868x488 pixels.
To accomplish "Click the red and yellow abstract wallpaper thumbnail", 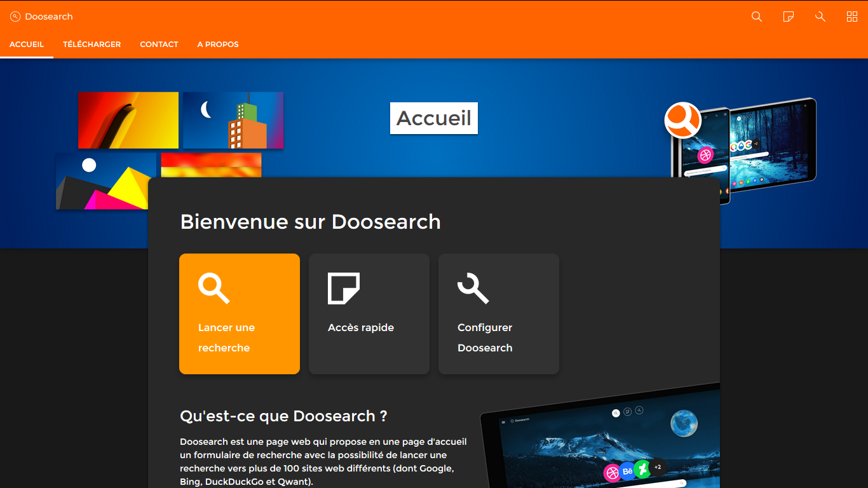I will tap(128, 120).
